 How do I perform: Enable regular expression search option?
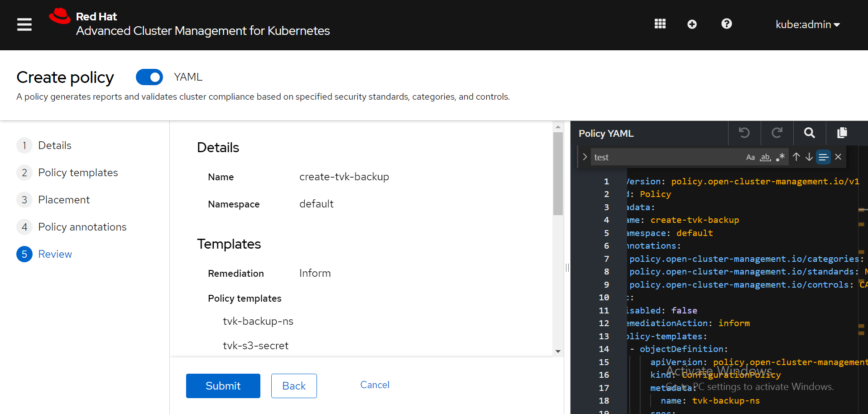coord(780,157)
